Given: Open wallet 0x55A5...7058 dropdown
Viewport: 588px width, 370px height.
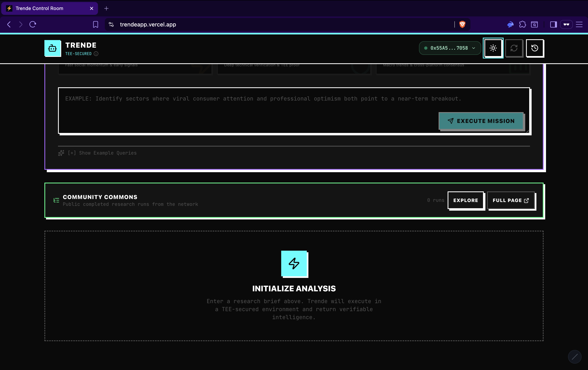Looking at the screenshot, I should (x=450, y=48).
